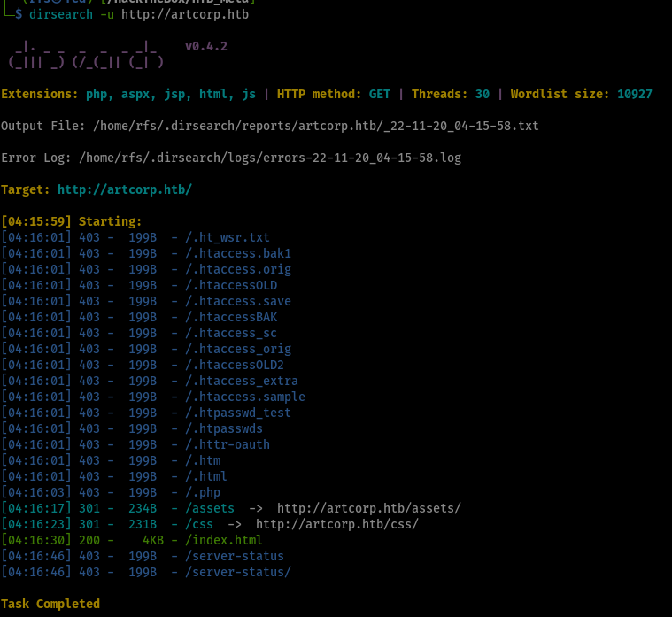The image size is (672, 617).
Task: Click the [04:16:03] timestamp
Action: pyautogui.click(x=36, y=492)
